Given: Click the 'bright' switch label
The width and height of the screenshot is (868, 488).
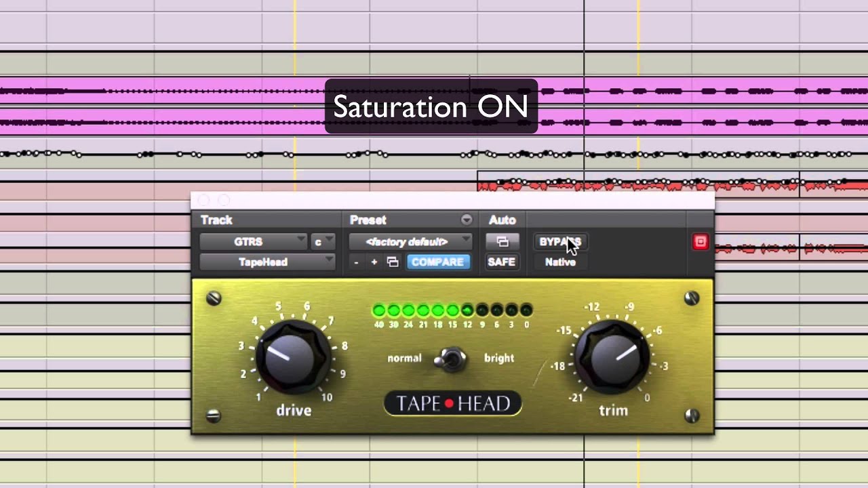Looking at the screenshot, I should coord(499,358).
